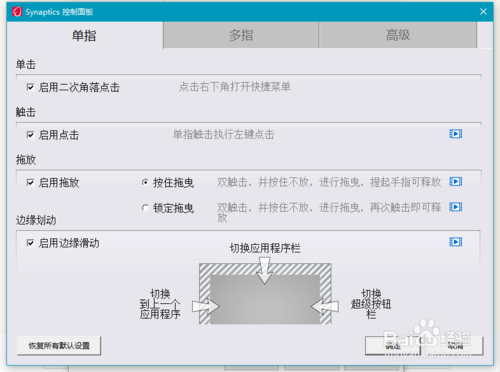Close the Synaptics control panel window

(x=483, y=12)
